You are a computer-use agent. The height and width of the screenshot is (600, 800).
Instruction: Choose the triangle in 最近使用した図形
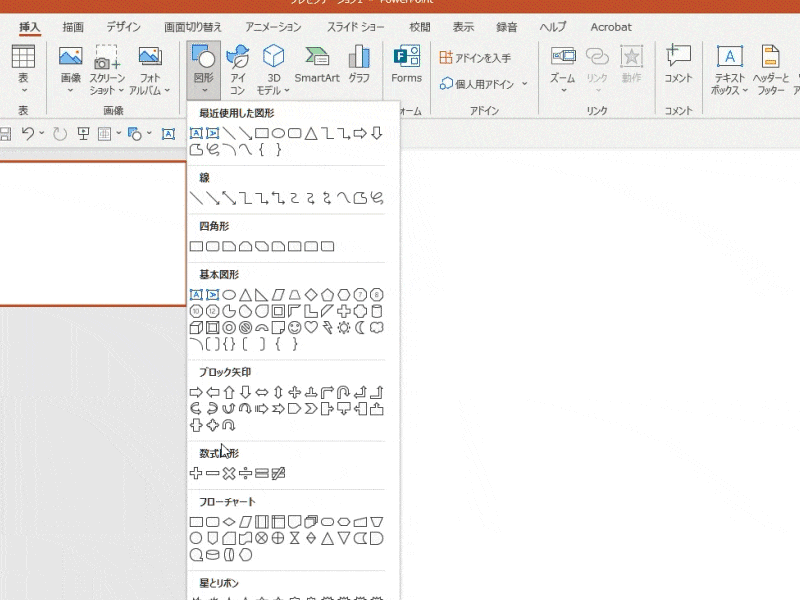coord(311,134)
